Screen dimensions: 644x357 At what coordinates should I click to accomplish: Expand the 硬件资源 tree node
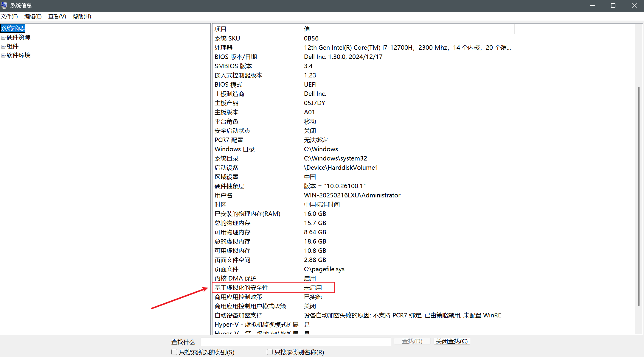click(3, 38)
